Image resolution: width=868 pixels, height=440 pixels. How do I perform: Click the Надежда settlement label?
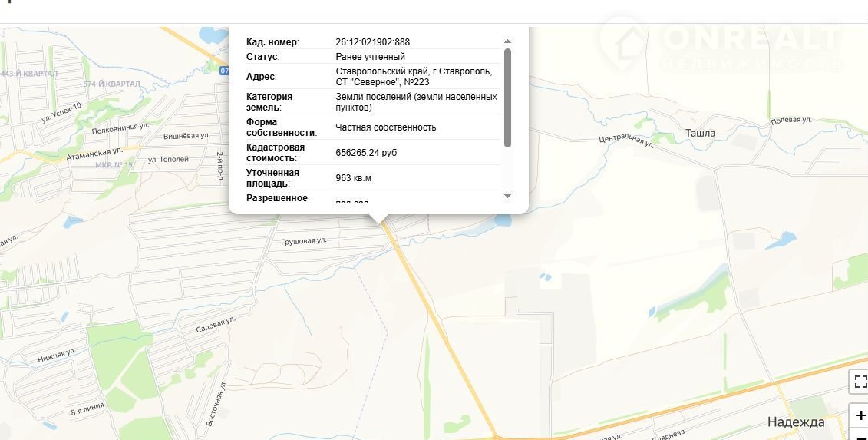tap(796, 422)
